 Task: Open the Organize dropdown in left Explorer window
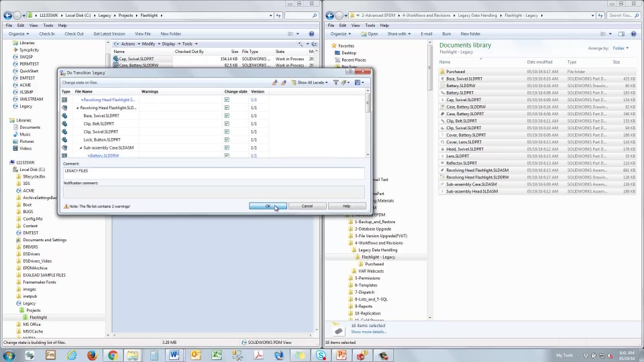[x=19, y=34]
